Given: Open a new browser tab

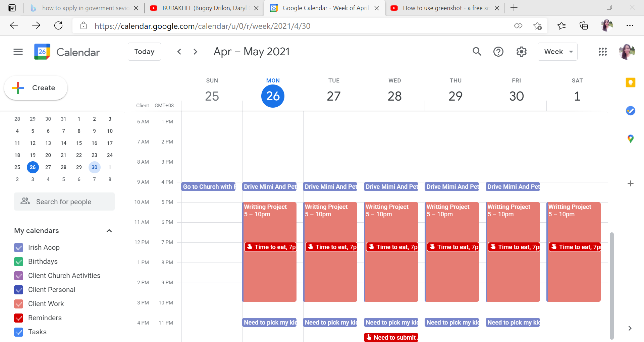Looking at the screenshot, I should click(x=514, y=8).
